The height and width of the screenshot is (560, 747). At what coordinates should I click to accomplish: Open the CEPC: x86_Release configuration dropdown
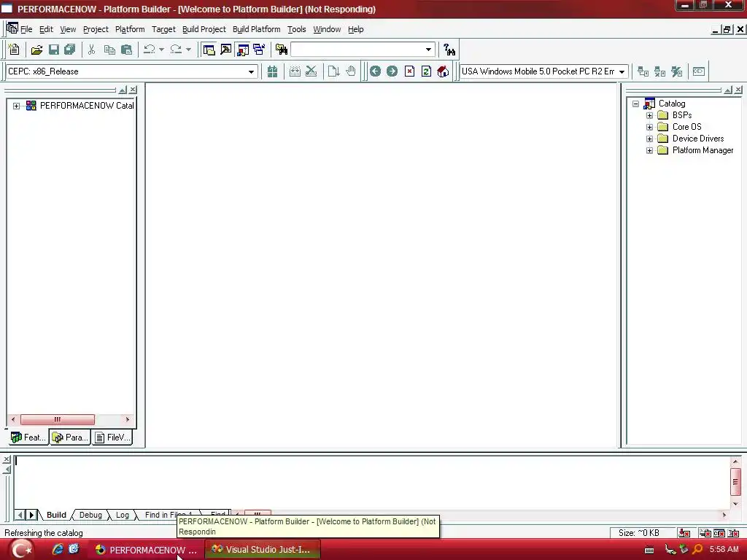251,72
